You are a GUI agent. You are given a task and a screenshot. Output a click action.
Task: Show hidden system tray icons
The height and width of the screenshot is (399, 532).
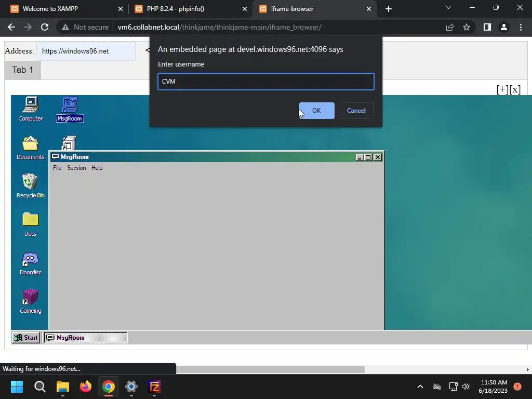pyautogui.click(x=420, y=387)
